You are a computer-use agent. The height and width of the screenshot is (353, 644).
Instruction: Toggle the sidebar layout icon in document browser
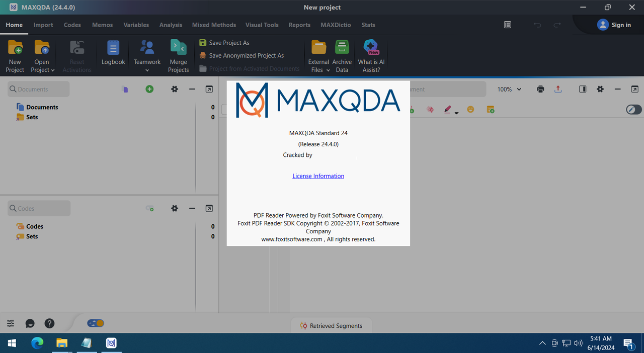point(583,89)
